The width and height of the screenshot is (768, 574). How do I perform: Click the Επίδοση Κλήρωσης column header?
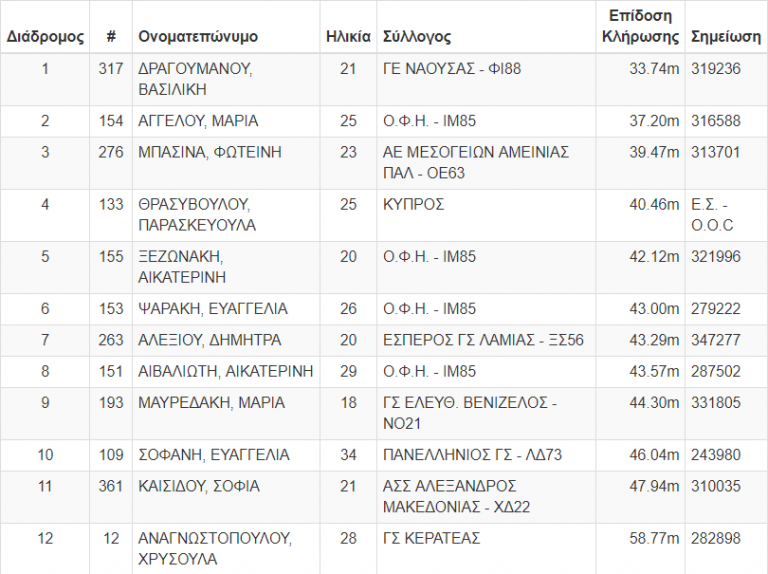[640, 26]
